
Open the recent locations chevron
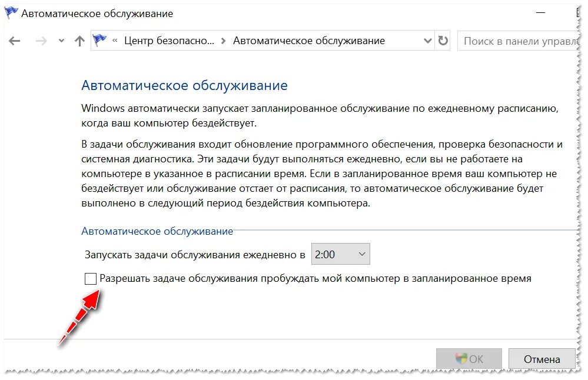(x=61, y=41)
